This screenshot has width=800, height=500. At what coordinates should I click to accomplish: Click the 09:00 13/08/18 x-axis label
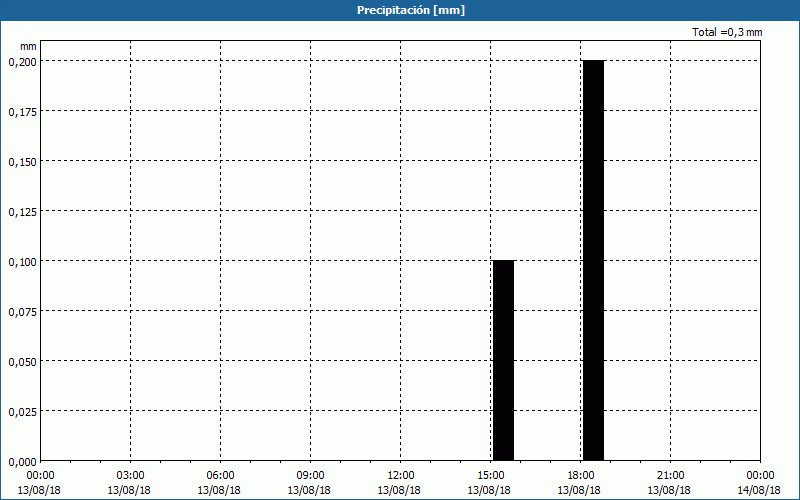point(310,483)
